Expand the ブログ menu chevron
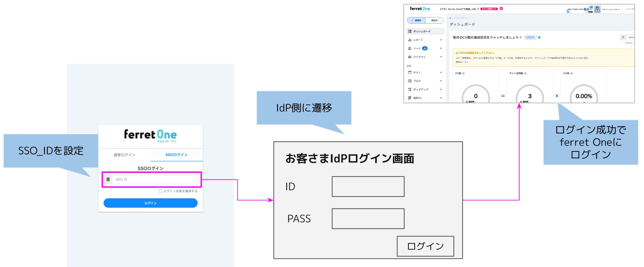644x267 pixels. click(441, 81)
